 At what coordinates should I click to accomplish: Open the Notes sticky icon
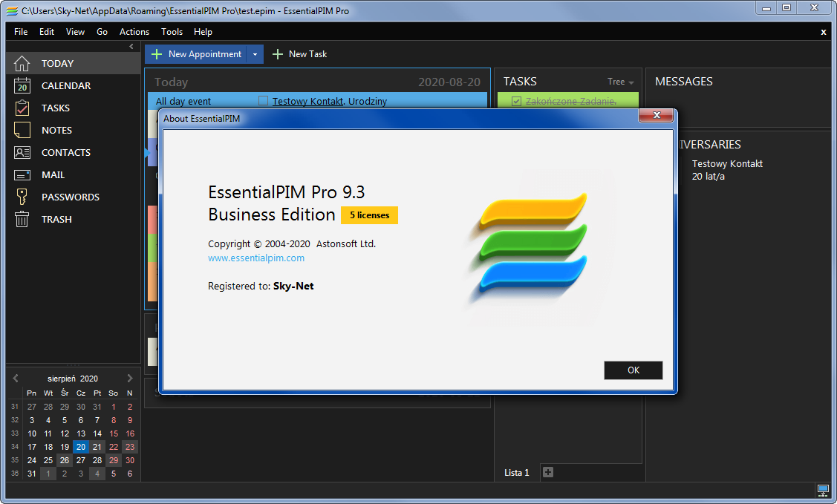(x=22, y=130)
